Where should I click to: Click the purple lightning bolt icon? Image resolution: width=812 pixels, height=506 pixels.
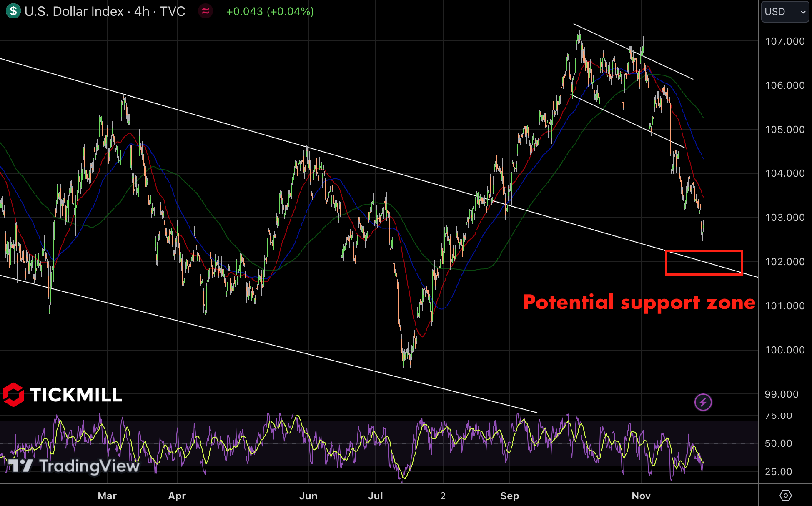[703, 402]
